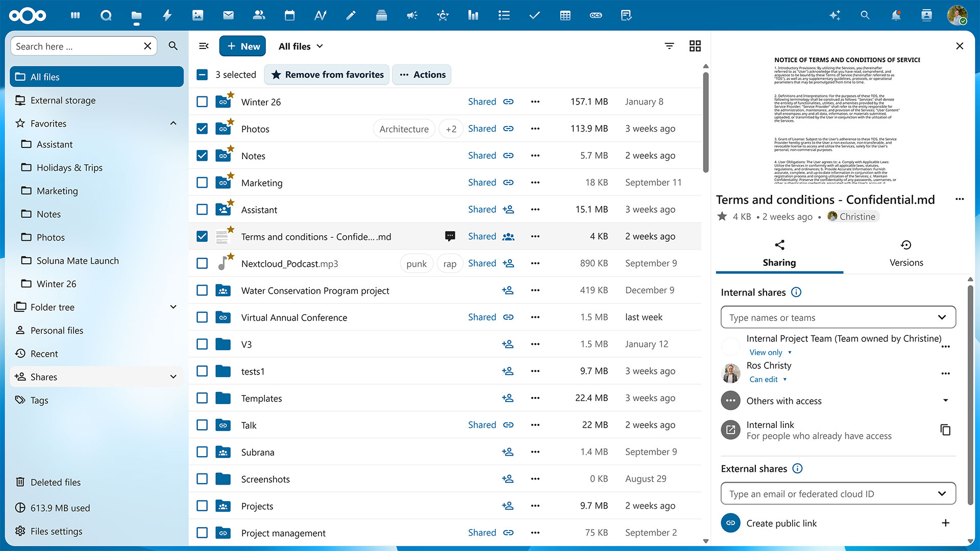Click Remove from favorites button
This screenshot has height=551, width=980.
[x=327, y=74]
